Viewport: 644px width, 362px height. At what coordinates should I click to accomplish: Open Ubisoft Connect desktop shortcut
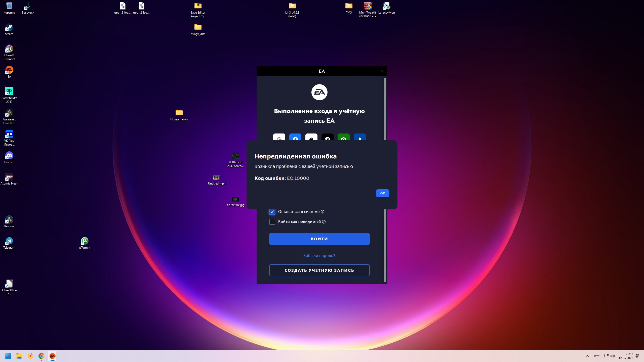click(x=9, y=49)
